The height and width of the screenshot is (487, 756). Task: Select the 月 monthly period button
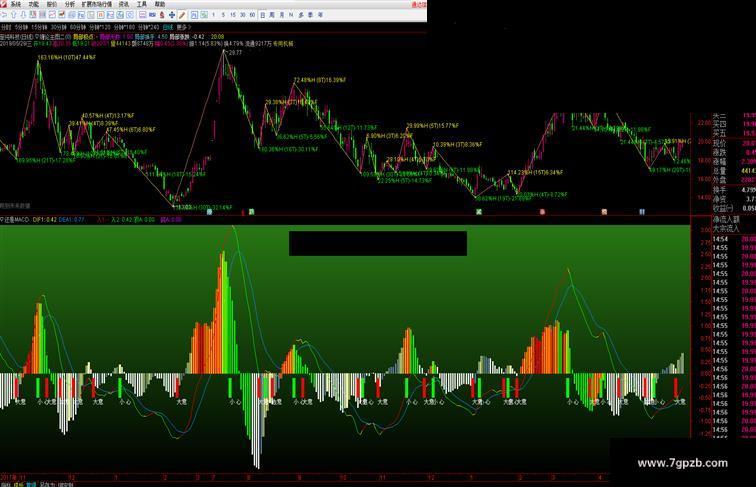point(282,15)
